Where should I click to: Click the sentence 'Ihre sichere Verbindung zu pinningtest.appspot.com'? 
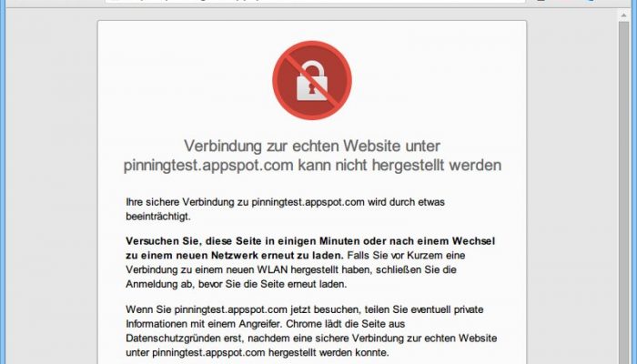[245, 202]
